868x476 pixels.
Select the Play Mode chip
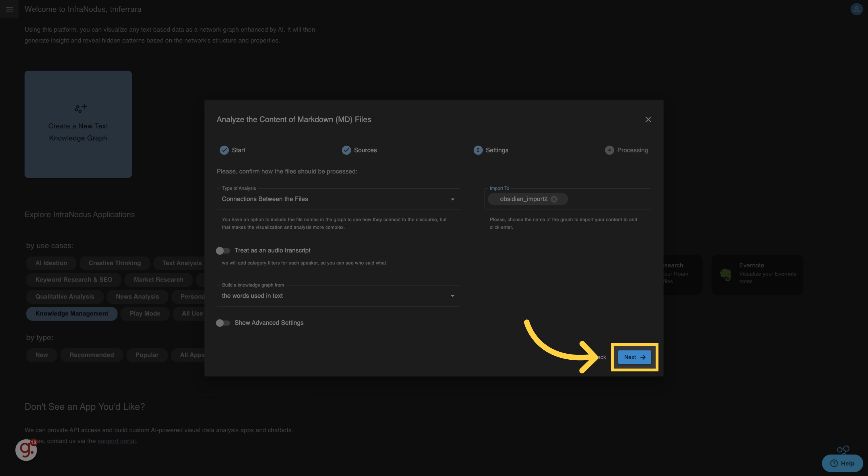pos(145,313)
